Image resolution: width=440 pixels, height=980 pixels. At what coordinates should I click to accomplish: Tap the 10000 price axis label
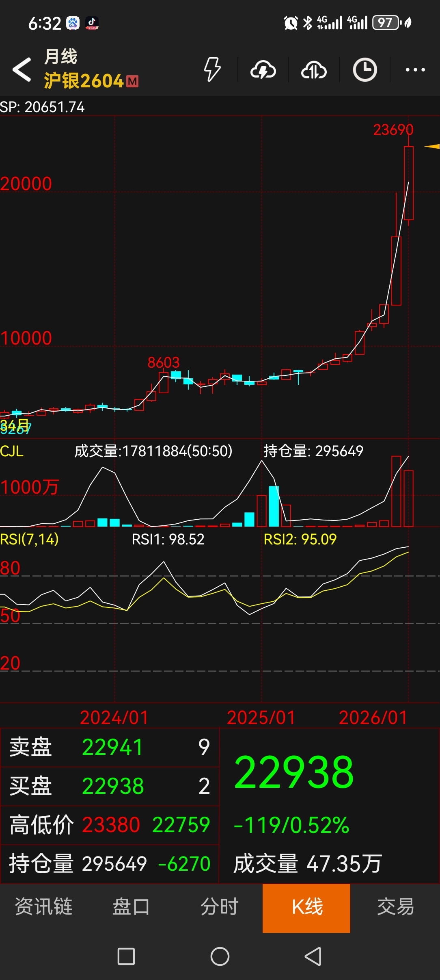click(26, 338)
